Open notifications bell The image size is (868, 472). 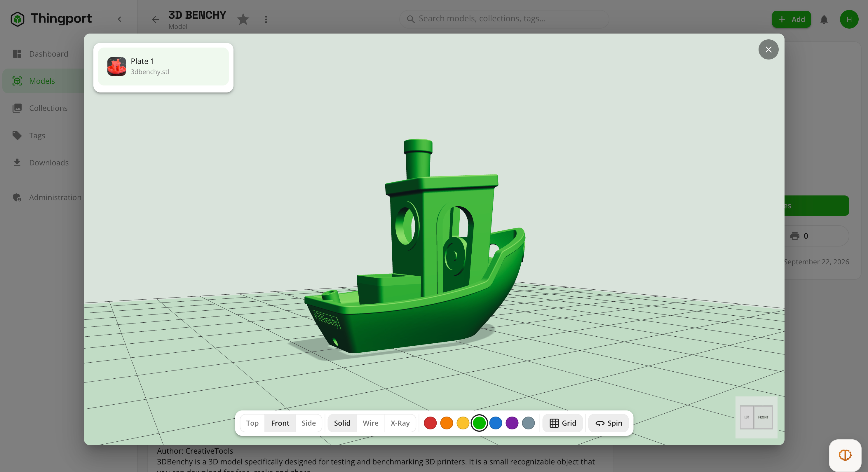[824, 19]
